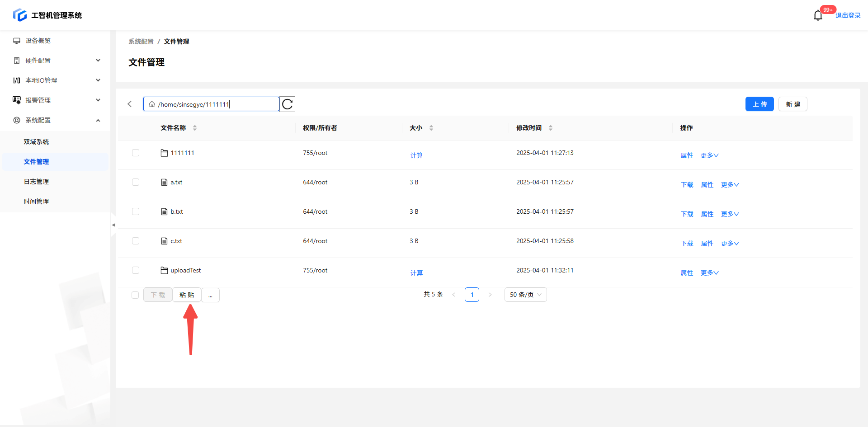Sort by size using the column sort icon
The width and height of the screenshot is (868, 427).
(x=431, y=128)
